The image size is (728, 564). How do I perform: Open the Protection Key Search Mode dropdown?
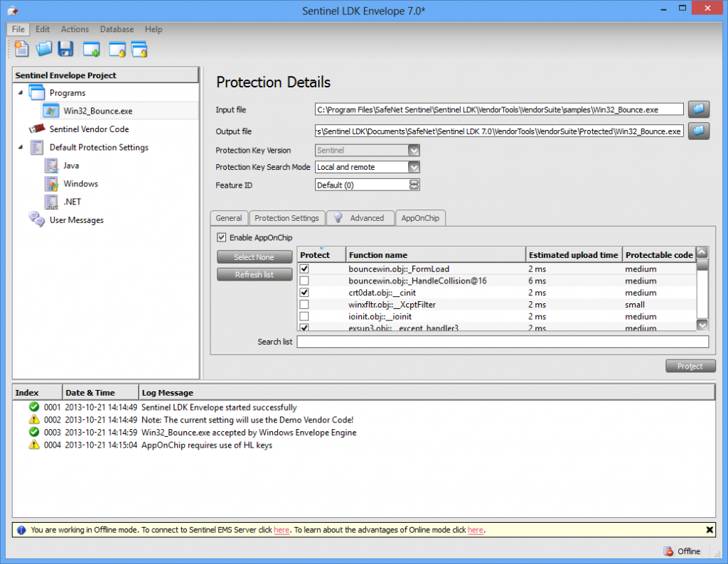pos(414,167)
